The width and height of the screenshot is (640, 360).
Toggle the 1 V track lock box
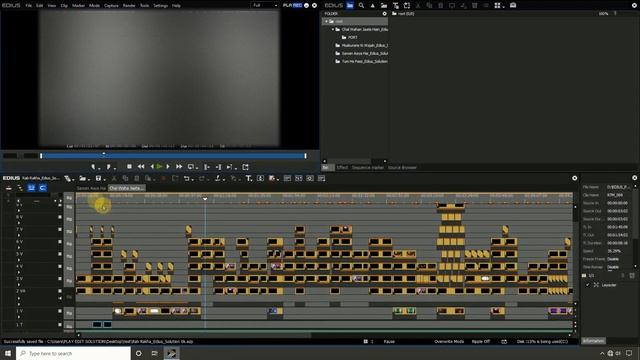60,311
